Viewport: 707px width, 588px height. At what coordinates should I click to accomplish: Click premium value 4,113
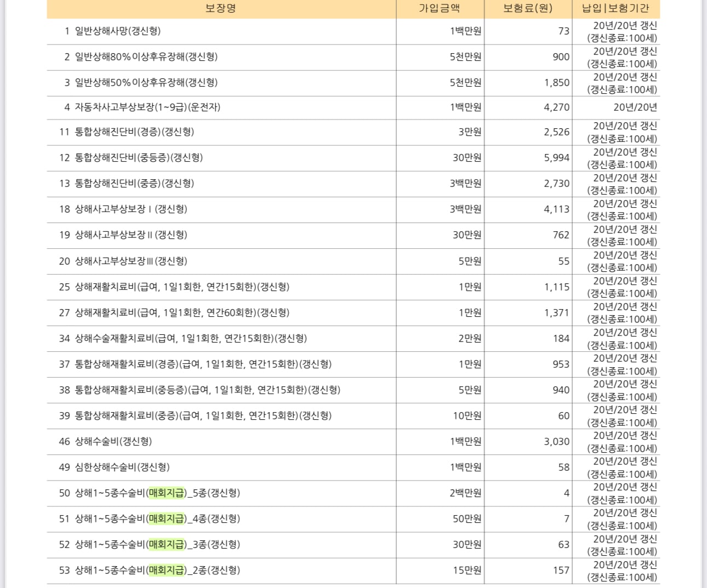557,209
